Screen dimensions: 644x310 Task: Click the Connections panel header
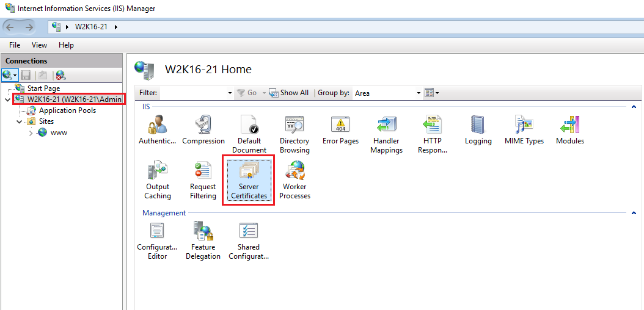[x=62, y=60]
